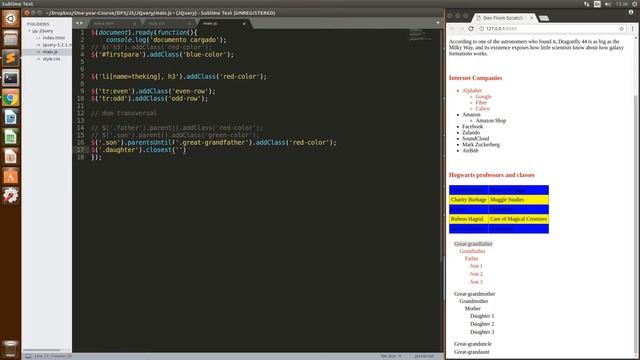
Task: Focus Sublime Text from the dock
Action: (x=11, y=58)
